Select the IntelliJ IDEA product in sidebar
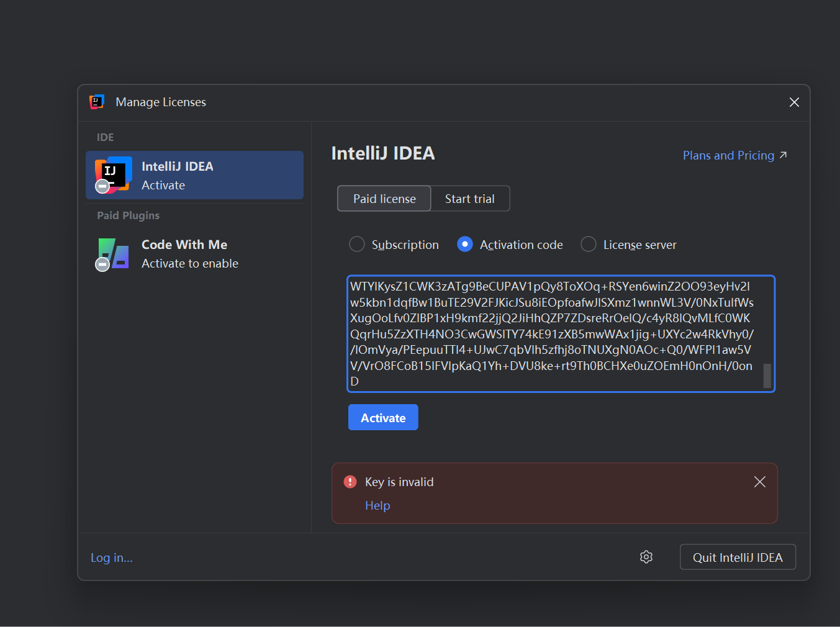Image resolution: width=840 pixels, height=627 pixels. [194, 175]
